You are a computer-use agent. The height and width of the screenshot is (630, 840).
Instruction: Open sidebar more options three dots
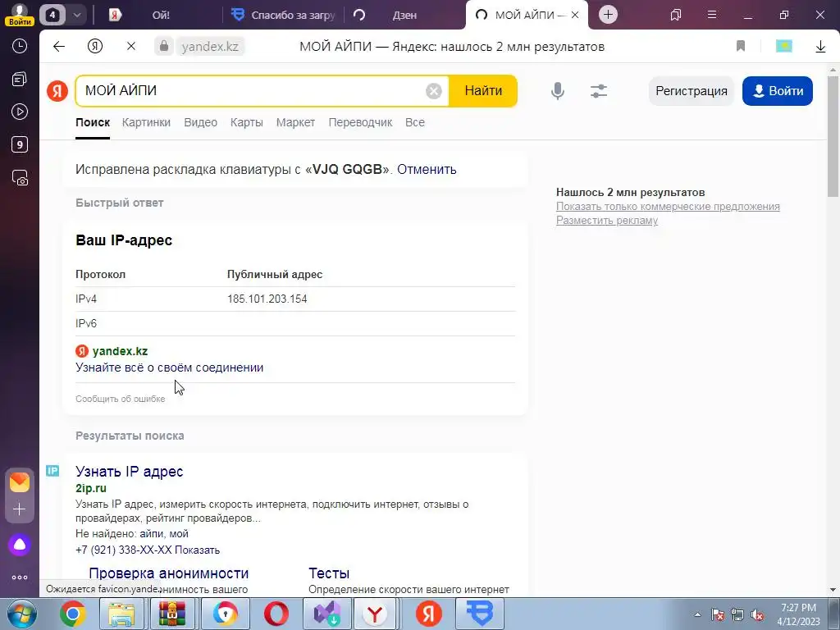20,577
